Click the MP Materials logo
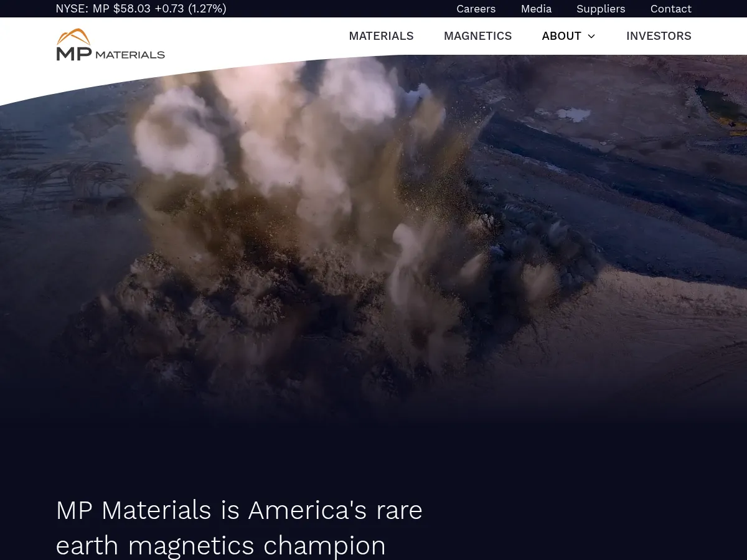Screen dimensions: 747x560 [x=110, y=45]
